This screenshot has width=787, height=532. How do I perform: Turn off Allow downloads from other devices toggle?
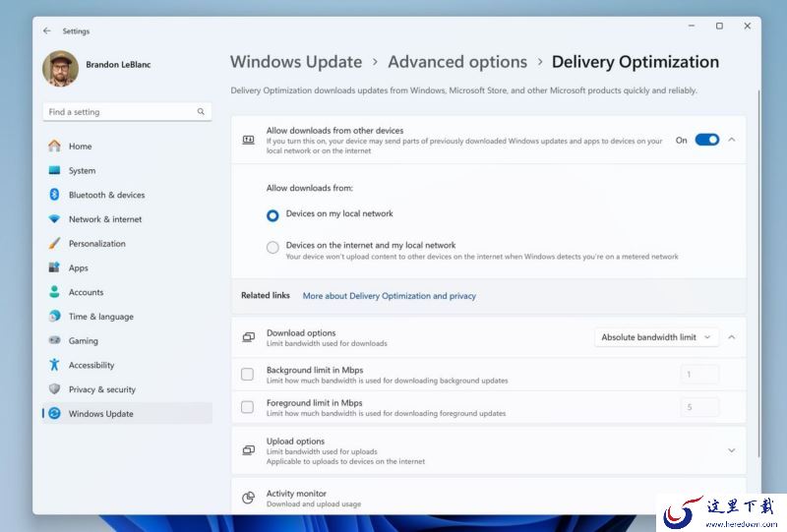tap(706, 140)
